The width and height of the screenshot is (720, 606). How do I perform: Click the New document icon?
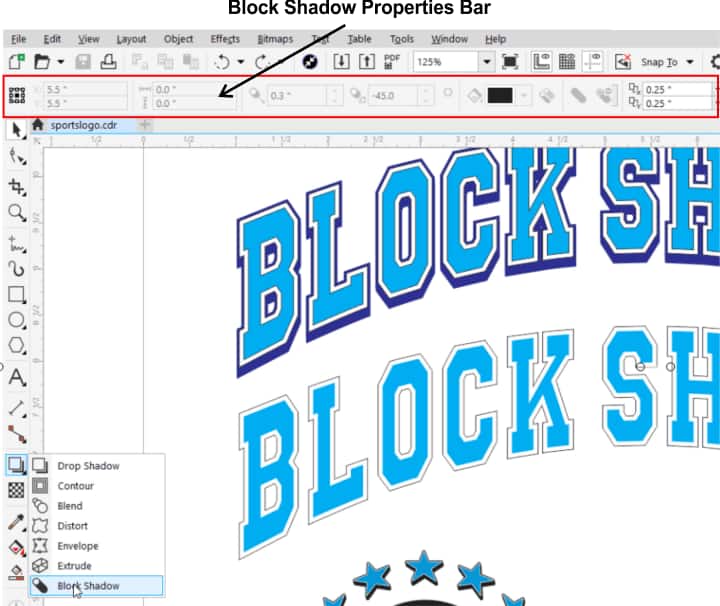[x=17, y=62]
